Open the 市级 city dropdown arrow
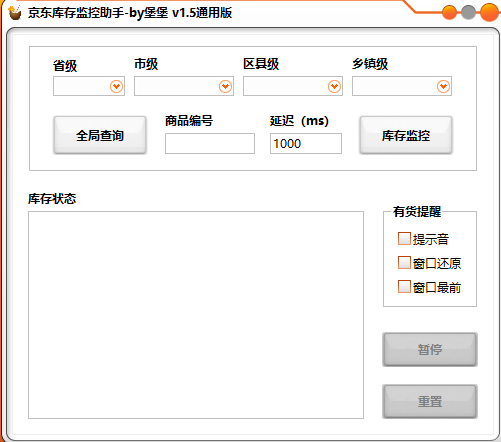 pos(225,87)
